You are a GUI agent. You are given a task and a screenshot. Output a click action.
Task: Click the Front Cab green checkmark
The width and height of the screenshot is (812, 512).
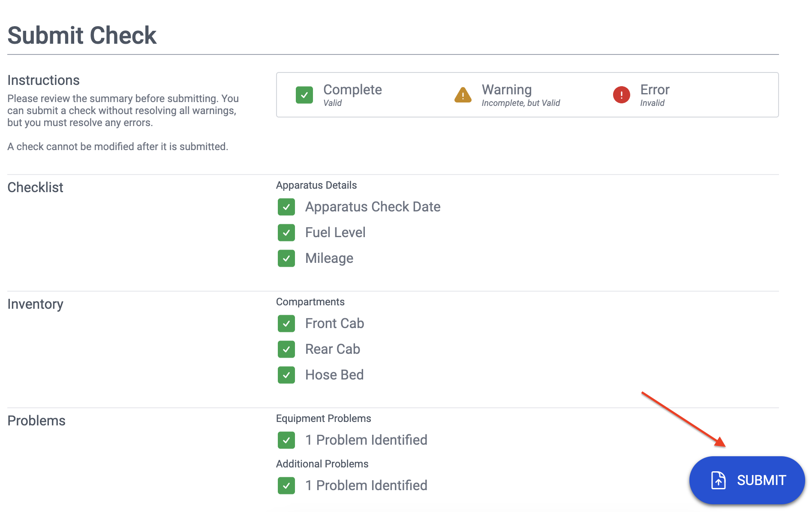[286, 323]
